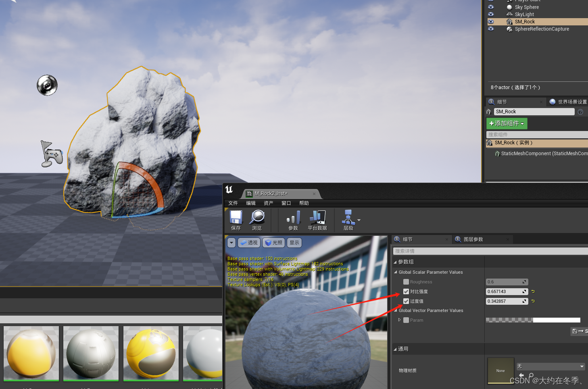Screen dimensions: 588x389
Task: Close the M_Rock2_Inst tab
Action: 314,194
